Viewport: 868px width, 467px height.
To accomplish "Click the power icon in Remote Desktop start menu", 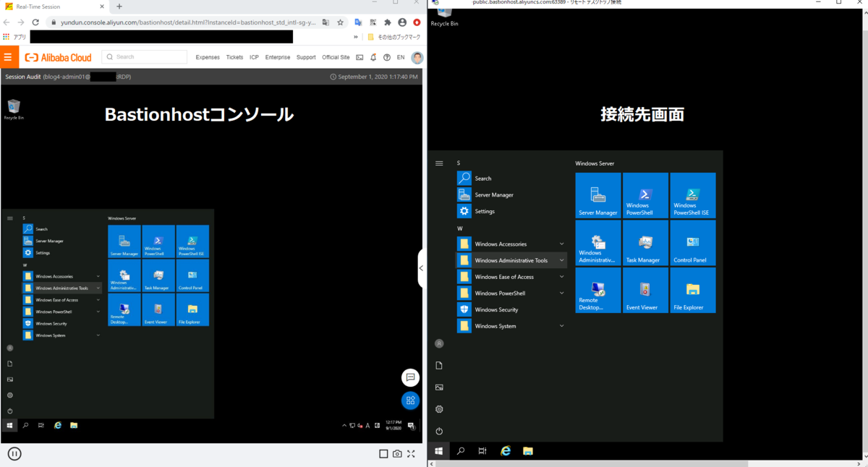I will [x=439, y=431].
